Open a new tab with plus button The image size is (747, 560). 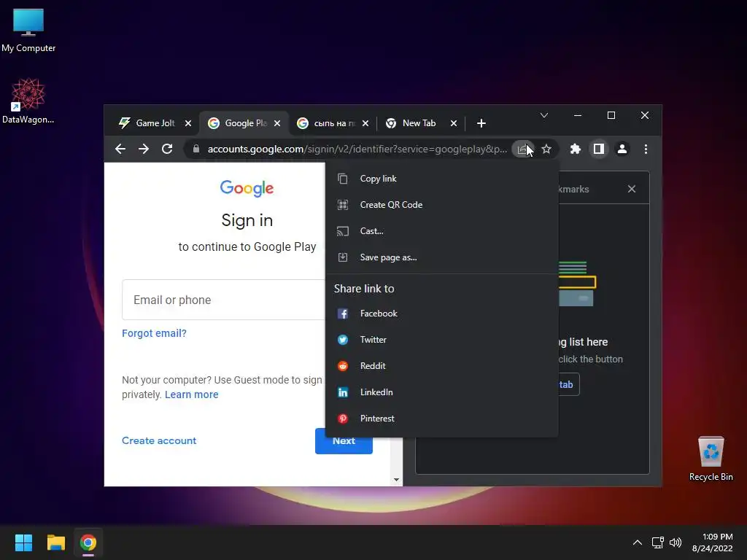481,123
